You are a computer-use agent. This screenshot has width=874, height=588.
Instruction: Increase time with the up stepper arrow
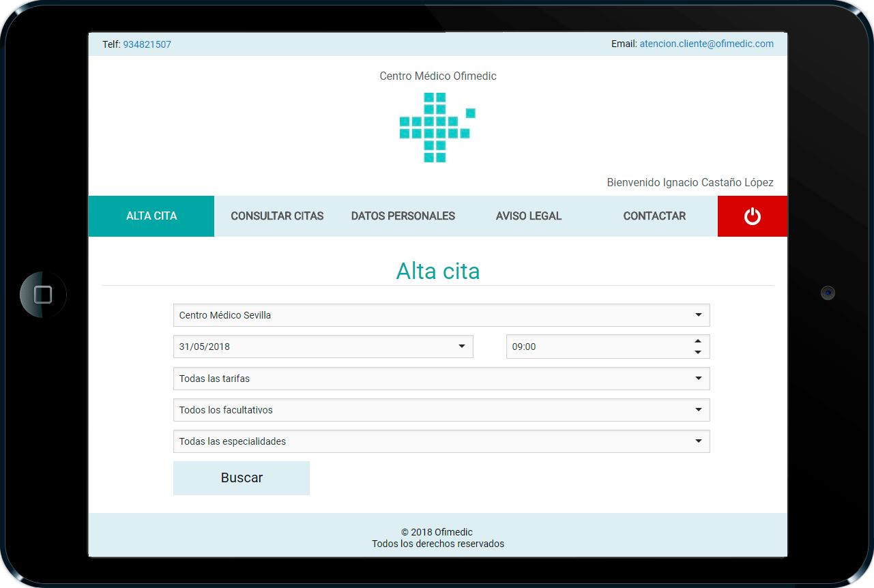coord(698,341)
